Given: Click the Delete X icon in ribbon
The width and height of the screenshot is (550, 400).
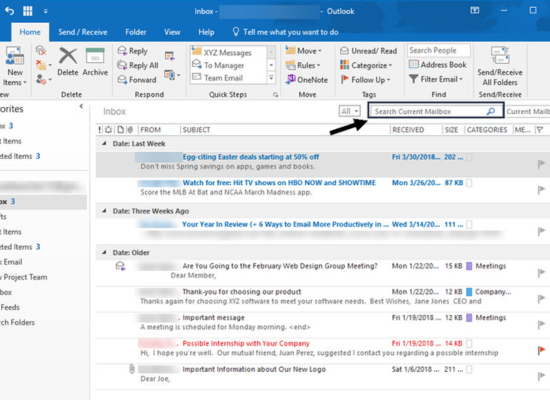Looking at the screenshot, I should click(x=68, y=55).
